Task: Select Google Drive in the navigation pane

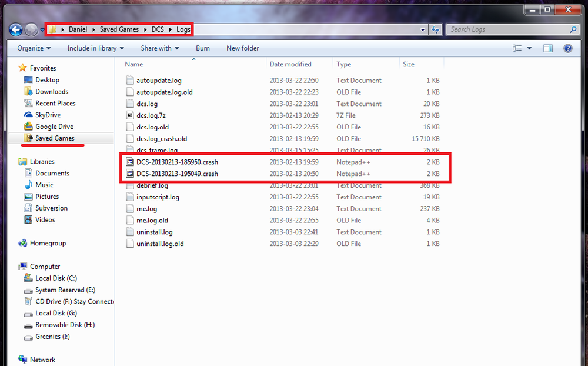Action: [54, 127]
